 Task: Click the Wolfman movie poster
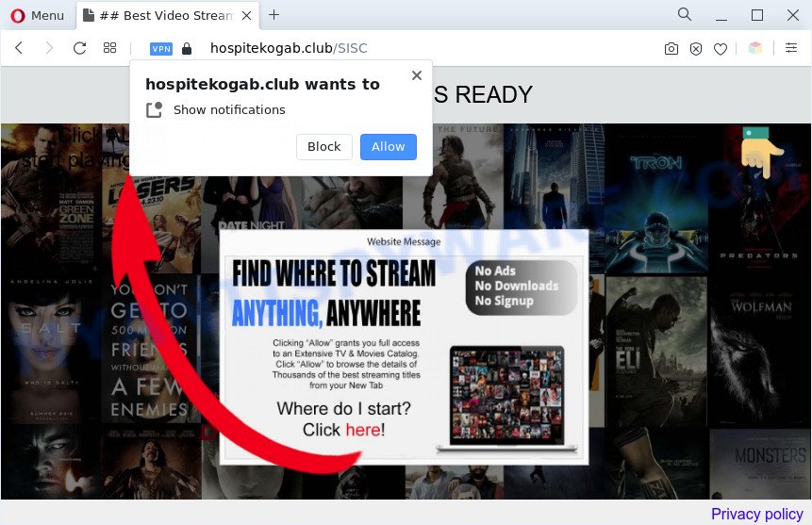pos(759,353)
